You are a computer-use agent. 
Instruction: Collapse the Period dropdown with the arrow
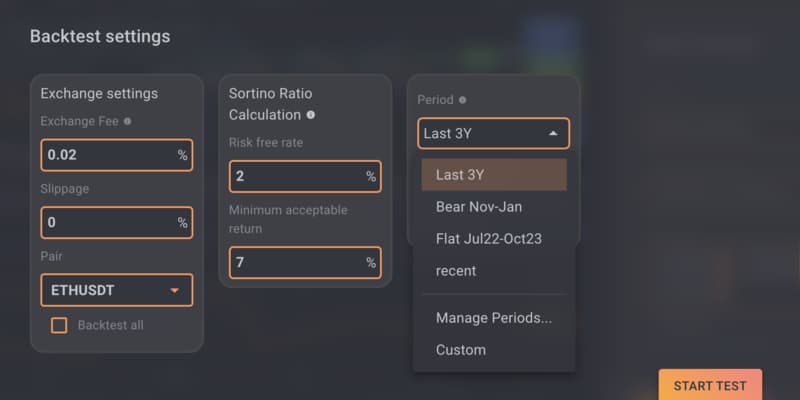pyautogui.click(x=553, y=134)
